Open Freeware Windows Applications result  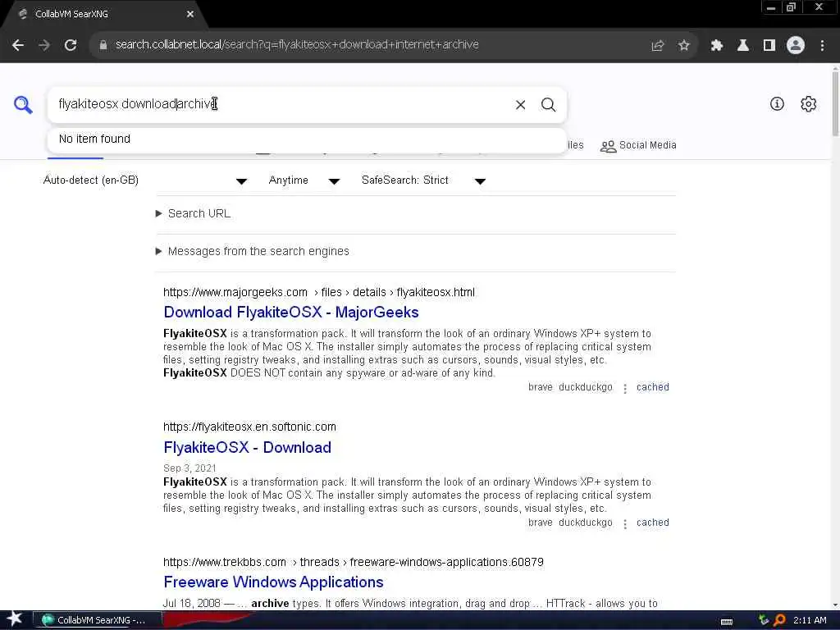pos(273,582)
